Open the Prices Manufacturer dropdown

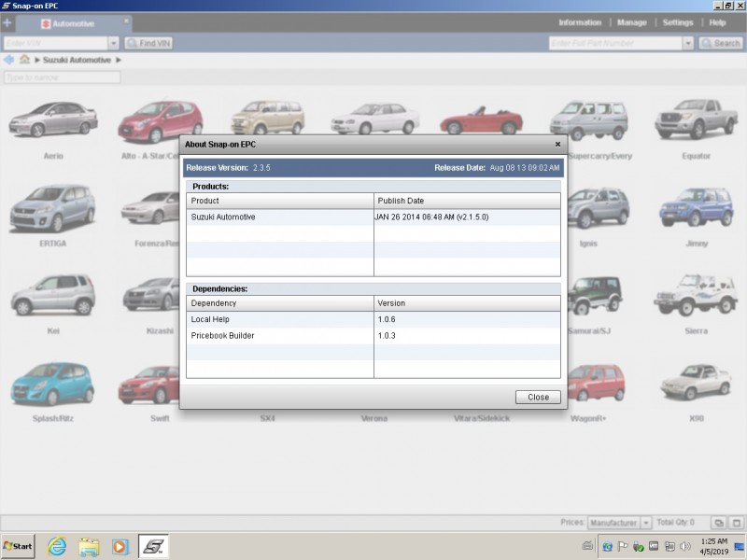tap(619, 523)
